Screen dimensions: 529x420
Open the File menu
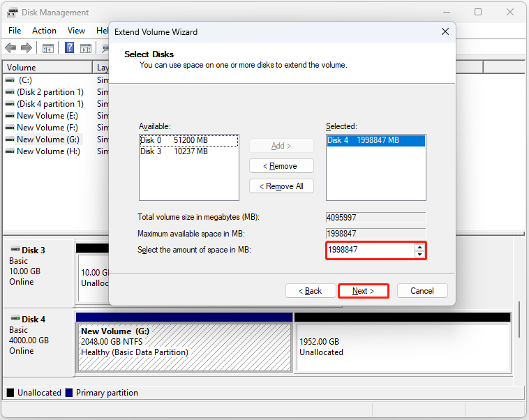[15, 31]
